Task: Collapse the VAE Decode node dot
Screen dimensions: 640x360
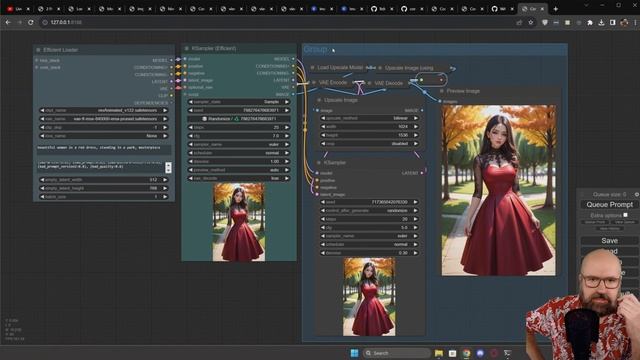Action: [369, 83]
